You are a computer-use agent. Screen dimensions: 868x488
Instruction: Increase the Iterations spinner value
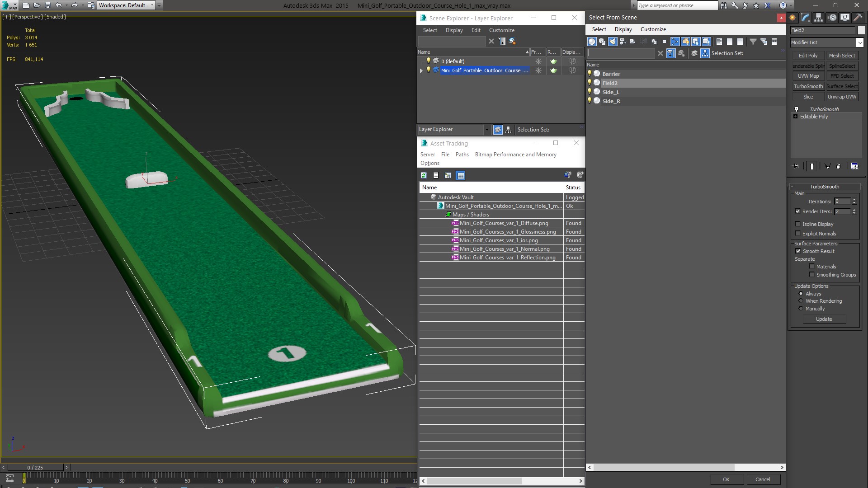click(854, 200)
